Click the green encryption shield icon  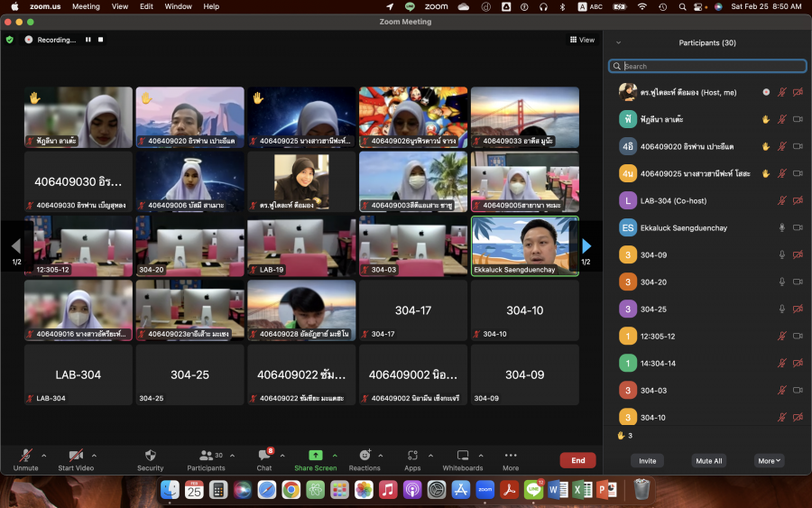(x=10, y=40)
